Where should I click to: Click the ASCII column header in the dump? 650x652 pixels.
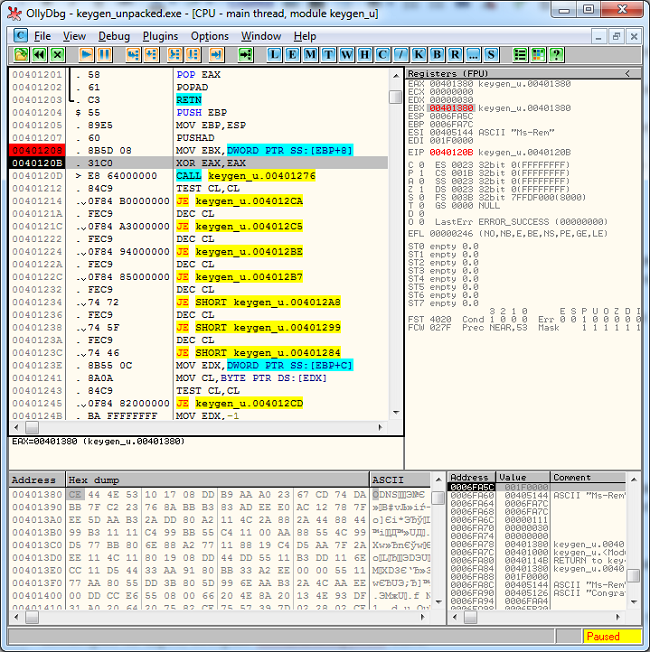(400, 480)
